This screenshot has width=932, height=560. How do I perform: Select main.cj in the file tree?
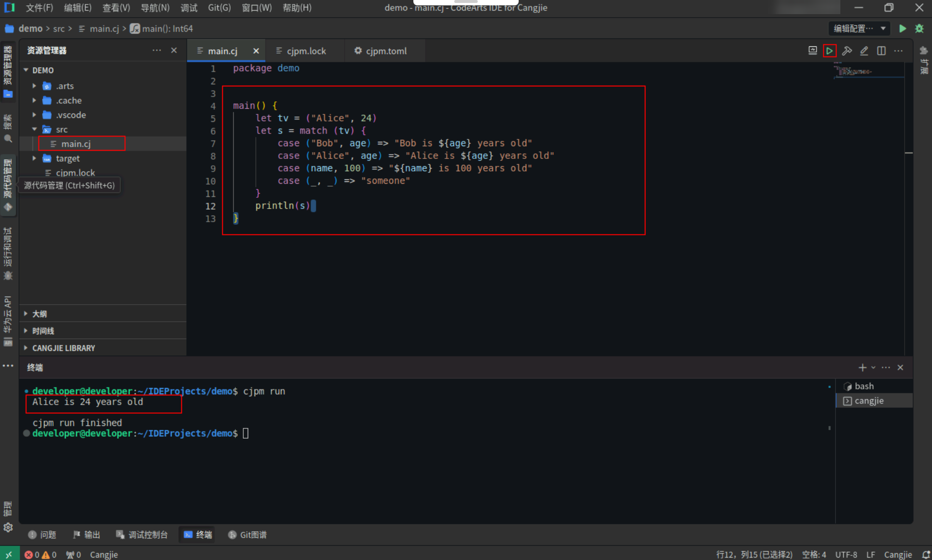(102, 144)
